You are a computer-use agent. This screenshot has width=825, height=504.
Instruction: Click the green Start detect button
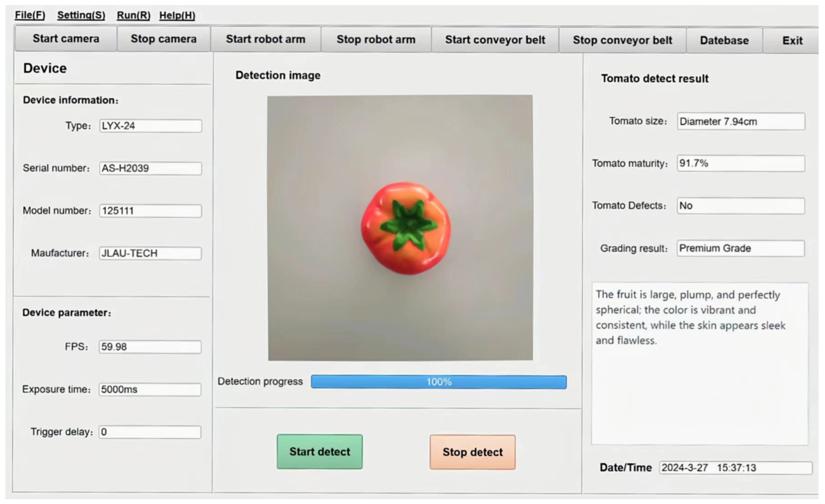(319, 451)
